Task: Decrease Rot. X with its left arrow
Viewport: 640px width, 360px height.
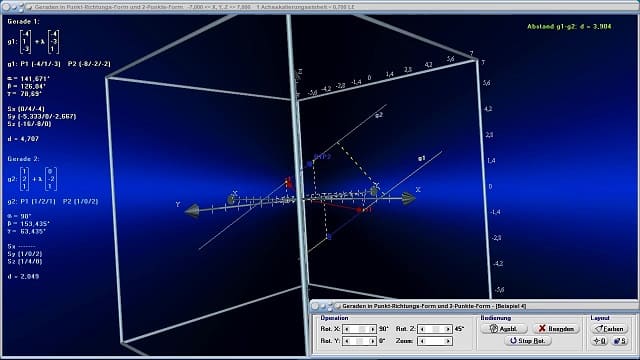Action: coord(347,329)
